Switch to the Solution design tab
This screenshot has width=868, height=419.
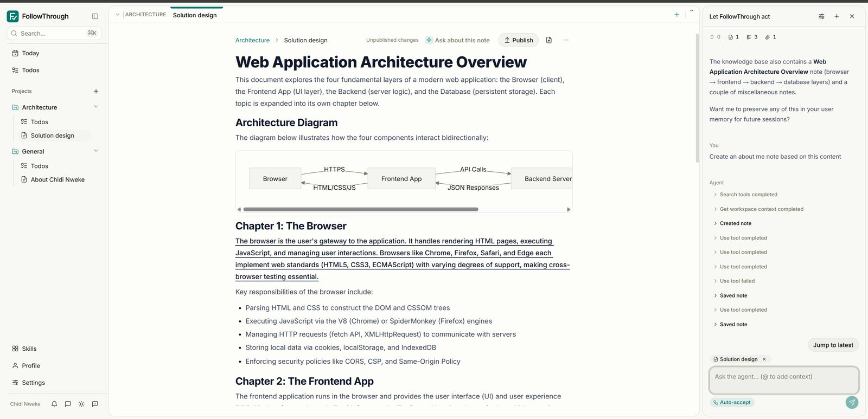point(195,15)
